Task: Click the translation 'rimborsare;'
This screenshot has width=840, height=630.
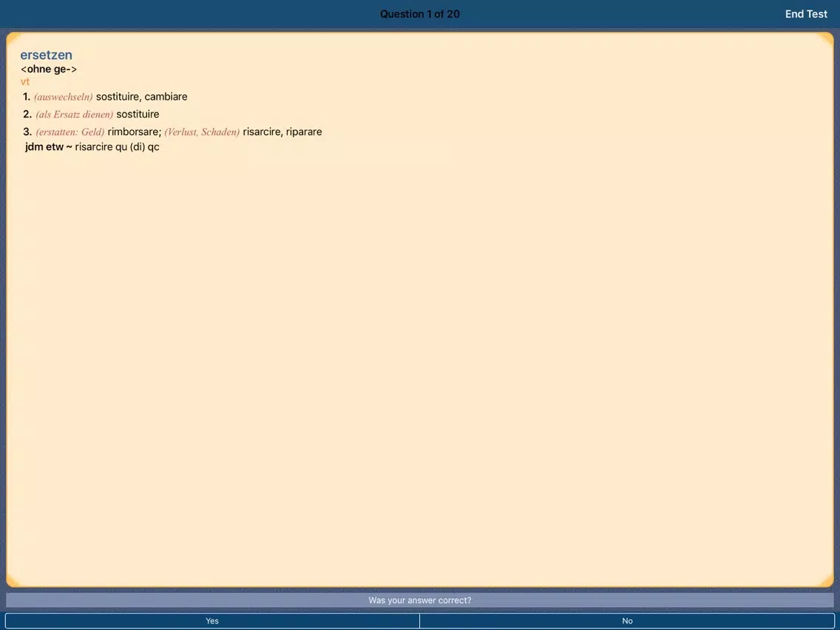Action: point(135,132)
